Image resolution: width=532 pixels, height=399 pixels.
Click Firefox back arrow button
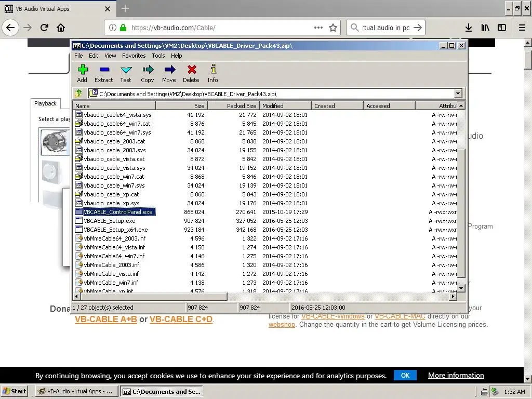[x=10, y=28]
